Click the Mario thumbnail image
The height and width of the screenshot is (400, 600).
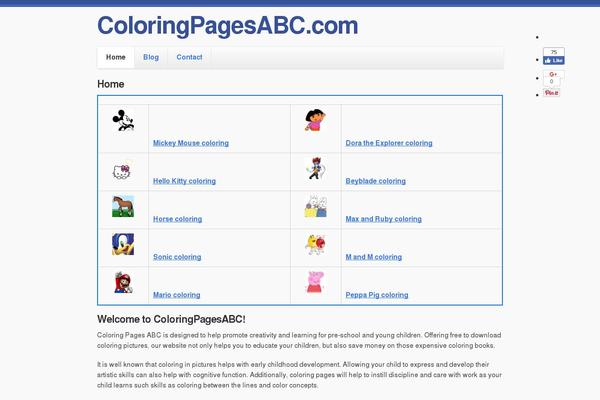(123, 282)
